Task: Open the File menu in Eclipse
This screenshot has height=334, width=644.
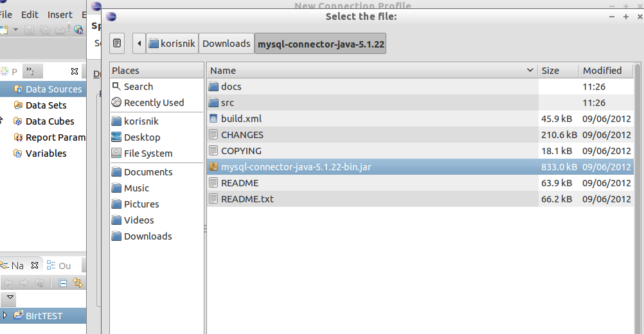Action: pos(6,15)
